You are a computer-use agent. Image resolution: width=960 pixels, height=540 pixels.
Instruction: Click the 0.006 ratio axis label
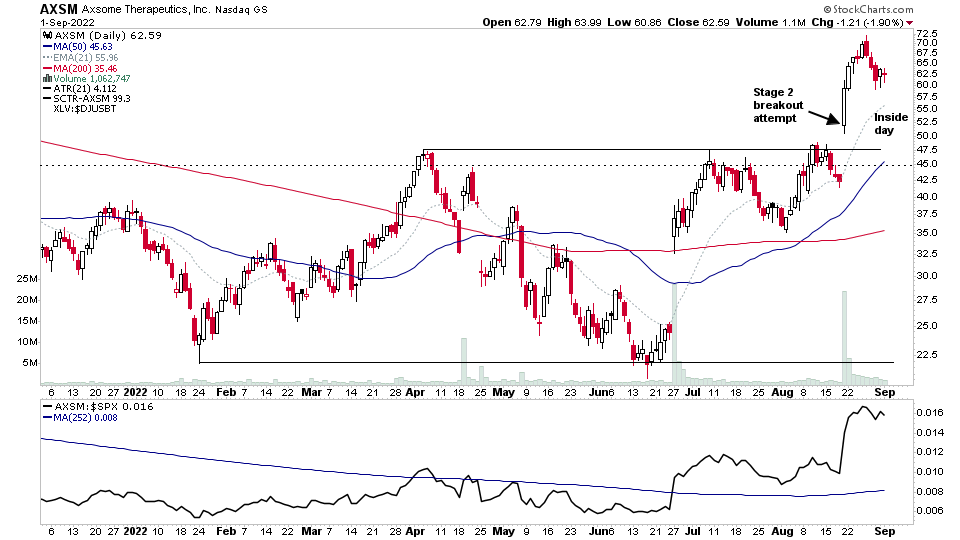point(928,511)
